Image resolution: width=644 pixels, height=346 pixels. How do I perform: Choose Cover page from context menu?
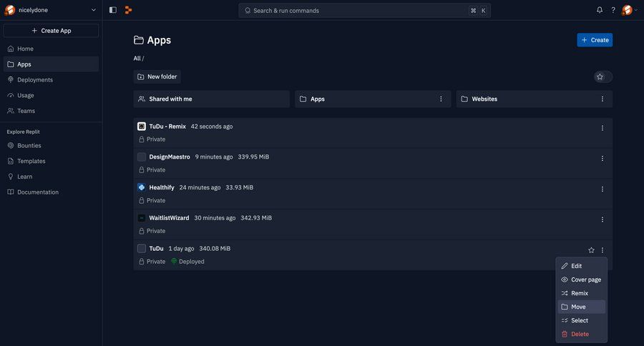pos(581,280)
